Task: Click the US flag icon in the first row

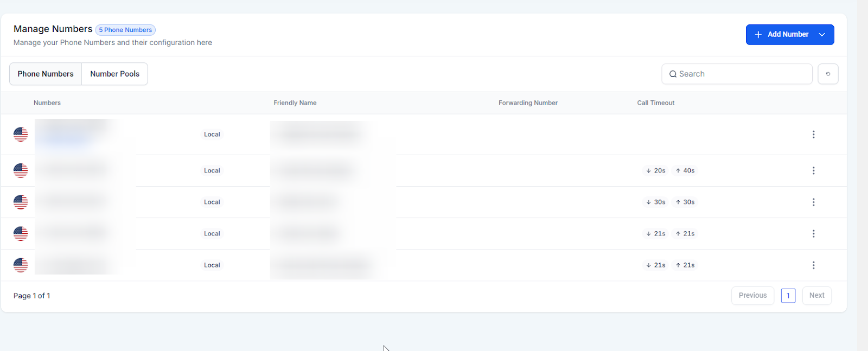Action: pos(21,135)
